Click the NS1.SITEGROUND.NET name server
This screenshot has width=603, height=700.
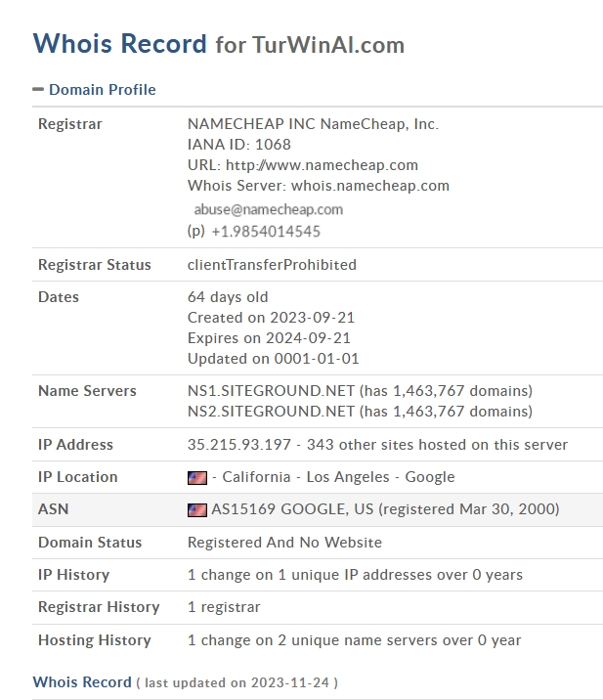271,391
